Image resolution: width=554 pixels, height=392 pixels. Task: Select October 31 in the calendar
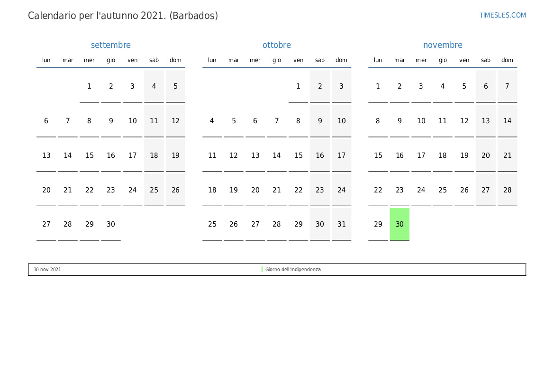(x=341, y=224)
